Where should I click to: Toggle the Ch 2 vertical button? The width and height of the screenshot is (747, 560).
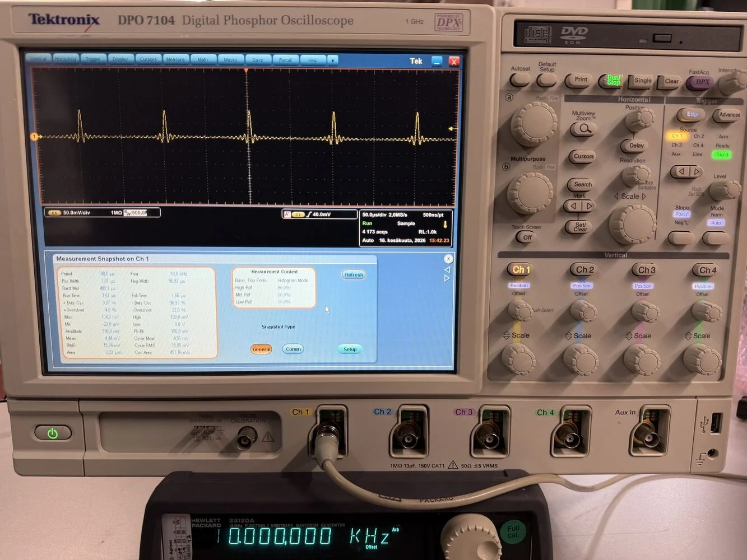[x=583, y=270]
